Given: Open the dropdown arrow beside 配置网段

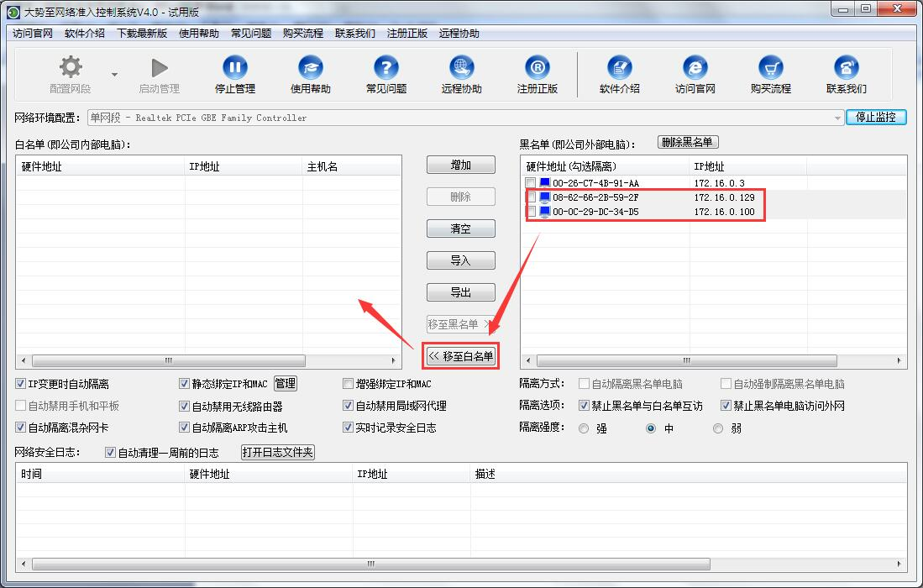Looking at the screenshot, I should click(114, 73).
